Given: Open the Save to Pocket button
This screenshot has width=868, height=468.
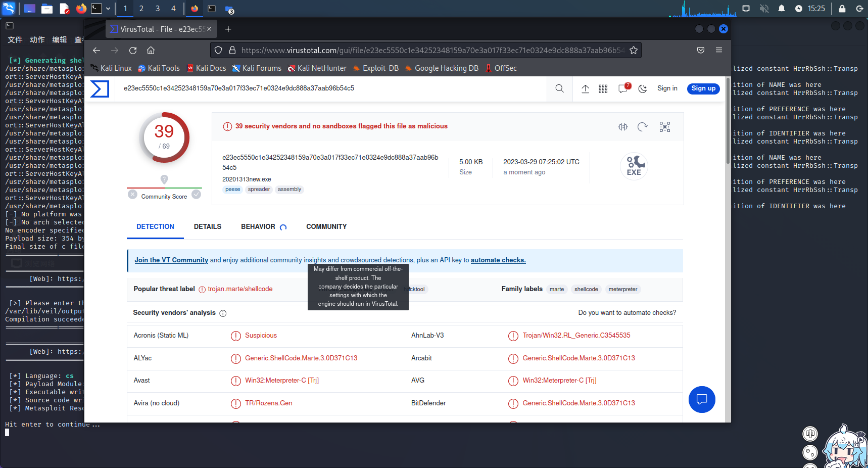Looking at the screenshot, I should [x=701, y=51].
